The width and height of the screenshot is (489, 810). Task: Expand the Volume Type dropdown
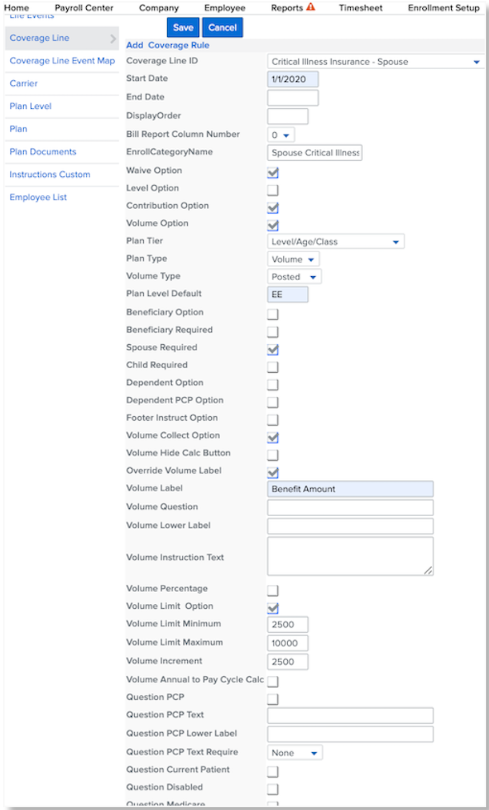(x=294, y=276)
